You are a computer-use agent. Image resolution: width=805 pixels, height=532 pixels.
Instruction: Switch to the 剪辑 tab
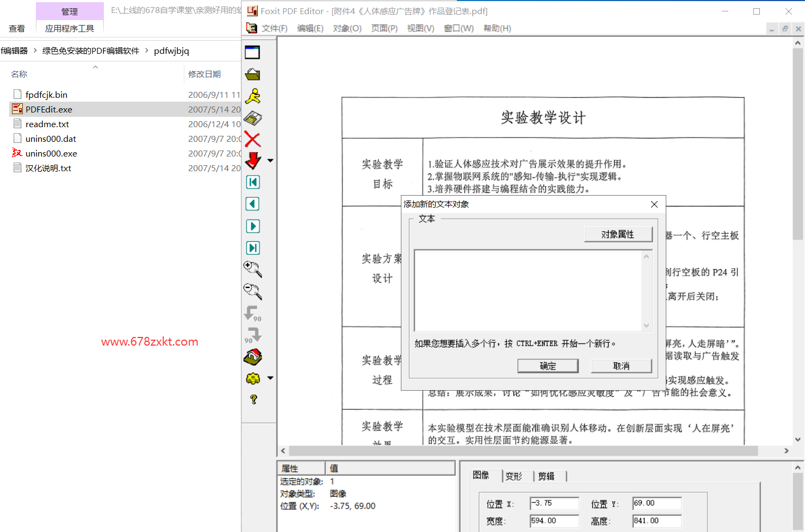(546, 477)
